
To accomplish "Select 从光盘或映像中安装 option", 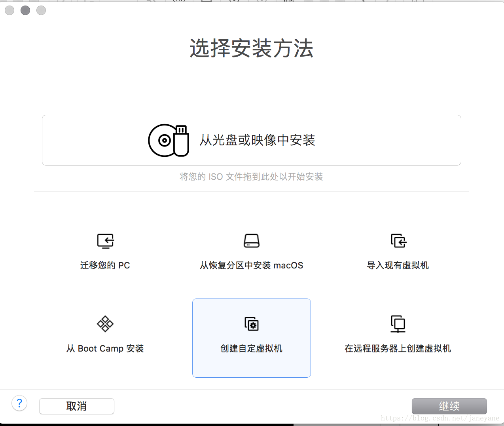I will click(x=251, y=140).
